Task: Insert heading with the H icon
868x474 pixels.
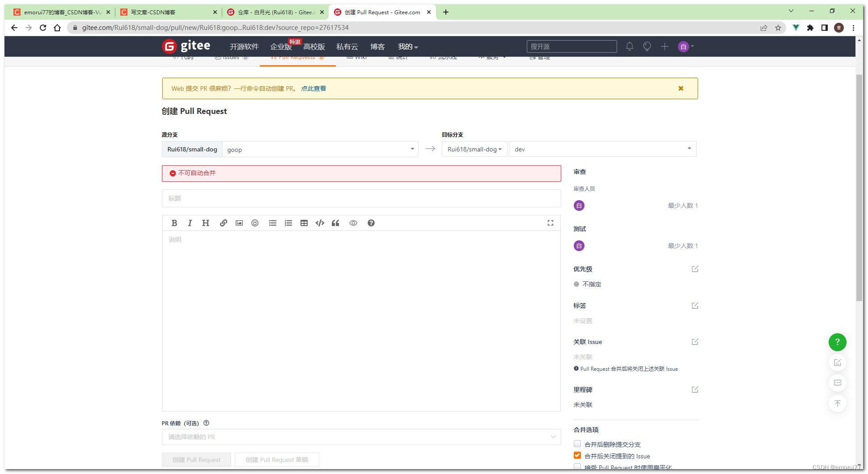Action: pyautogui.click(x=206, y=223)
